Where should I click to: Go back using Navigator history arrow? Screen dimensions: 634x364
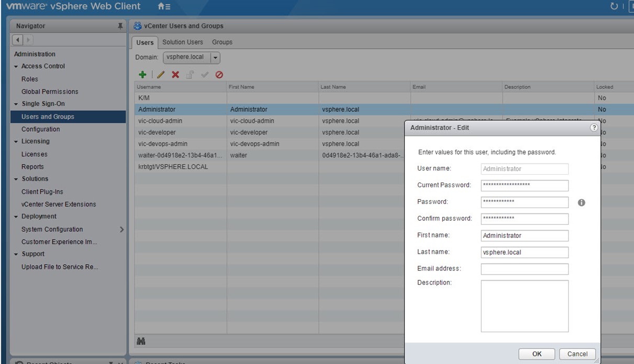pyautogui.click(x=18, y=40)
